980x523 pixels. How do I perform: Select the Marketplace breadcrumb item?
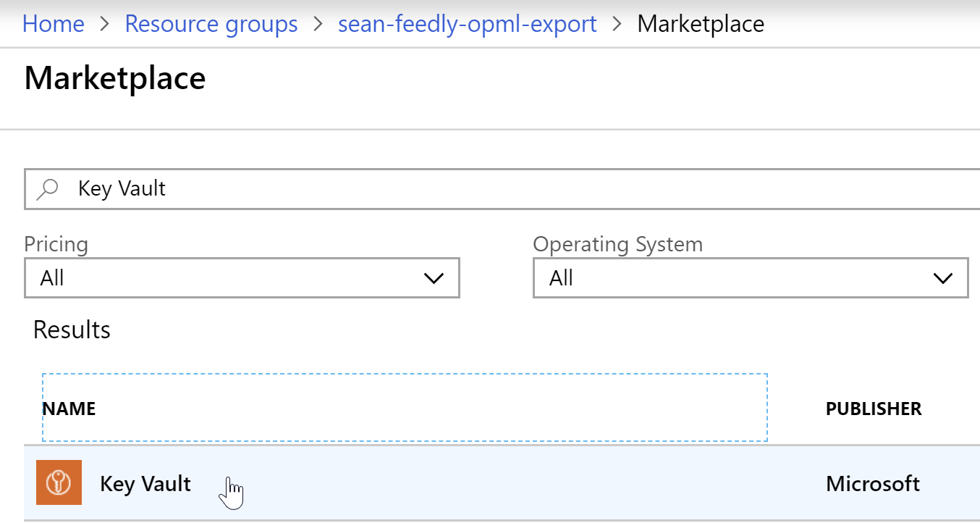(x=700, y=24)
